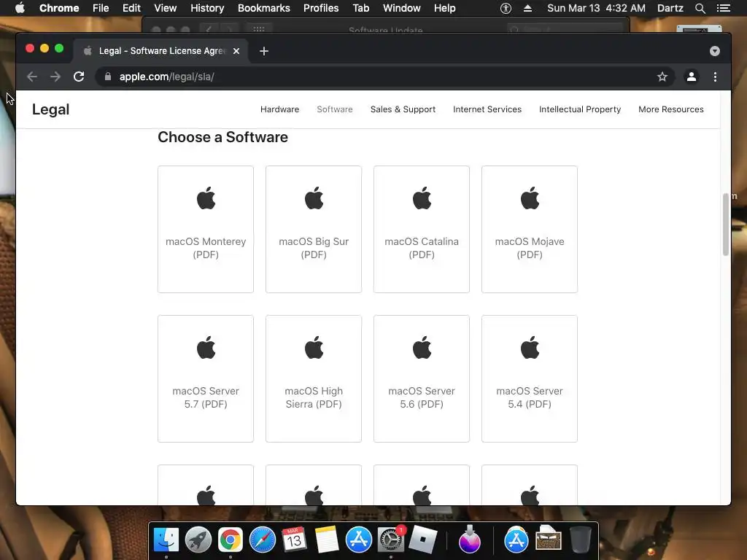747x560 pixels.
Task: Open the purple installer app in Dock
Action: (469, 540)
